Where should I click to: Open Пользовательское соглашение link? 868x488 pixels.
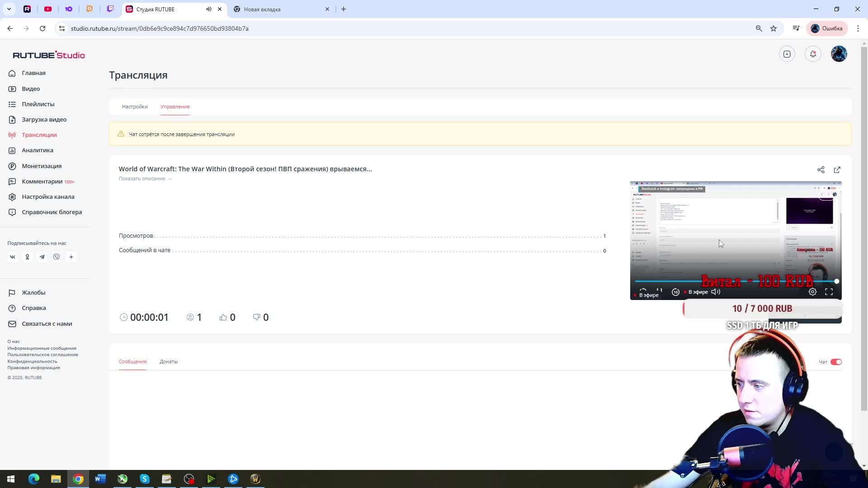coord(42,355)
